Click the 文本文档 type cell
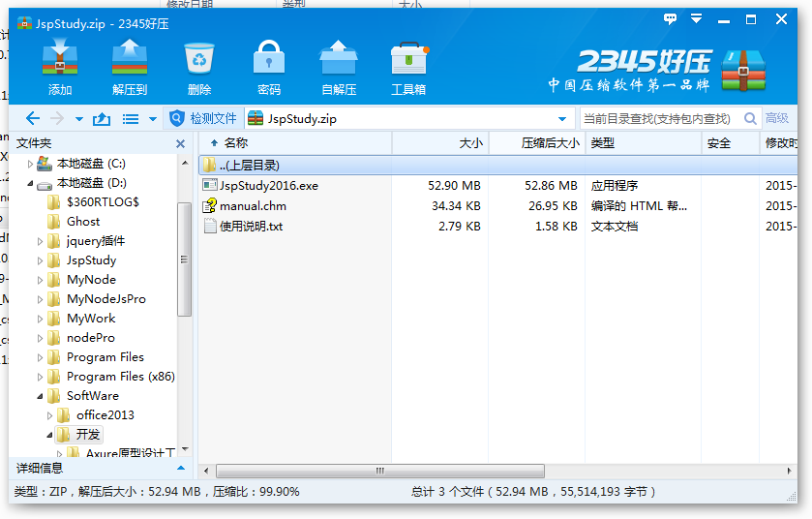 click(x=615, y=227)
